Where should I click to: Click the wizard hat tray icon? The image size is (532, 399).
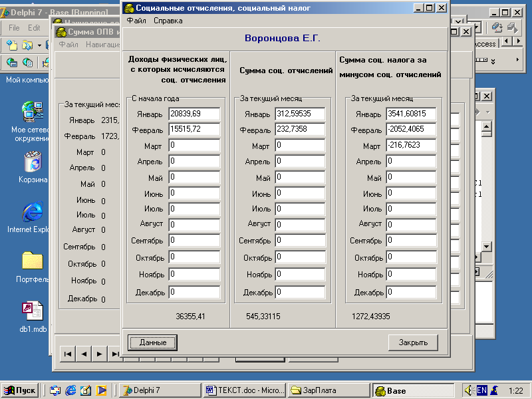(494, 390)
